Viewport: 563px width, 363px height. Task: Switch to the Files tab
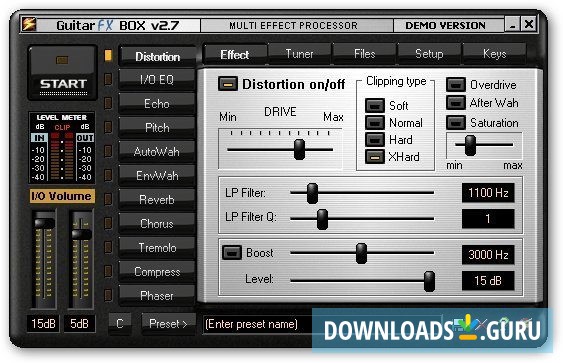(x=364, y=54)
